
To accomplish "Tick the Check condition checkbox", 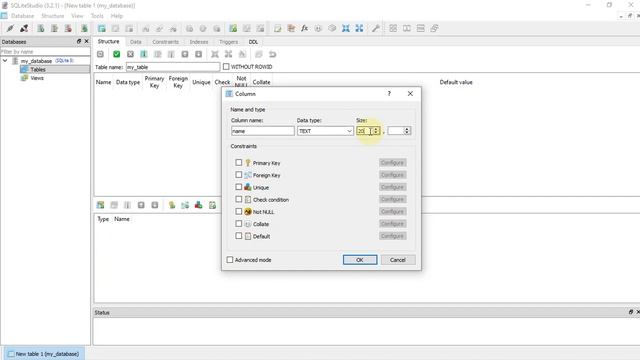I will point(239,199).
